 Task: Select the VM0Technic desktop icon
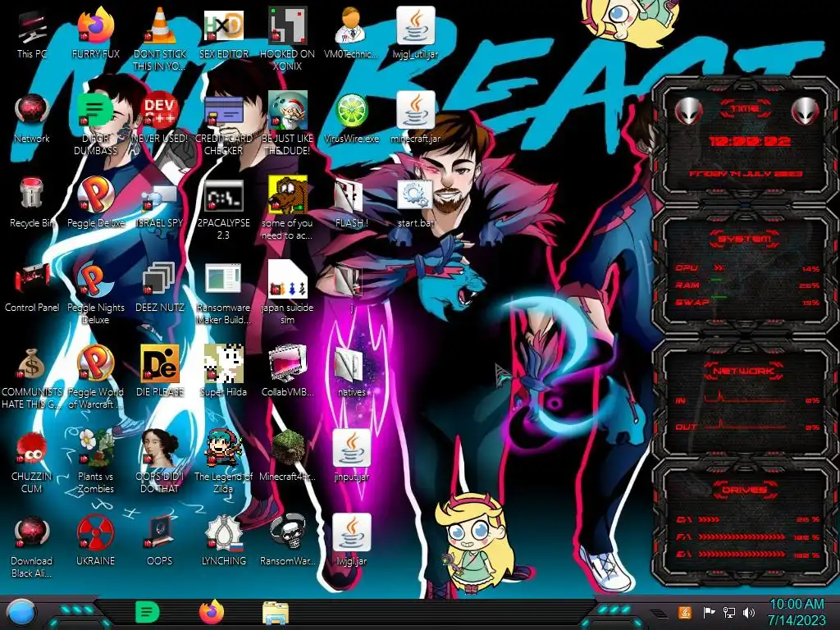pyautogui.click(x=351, y=34)
